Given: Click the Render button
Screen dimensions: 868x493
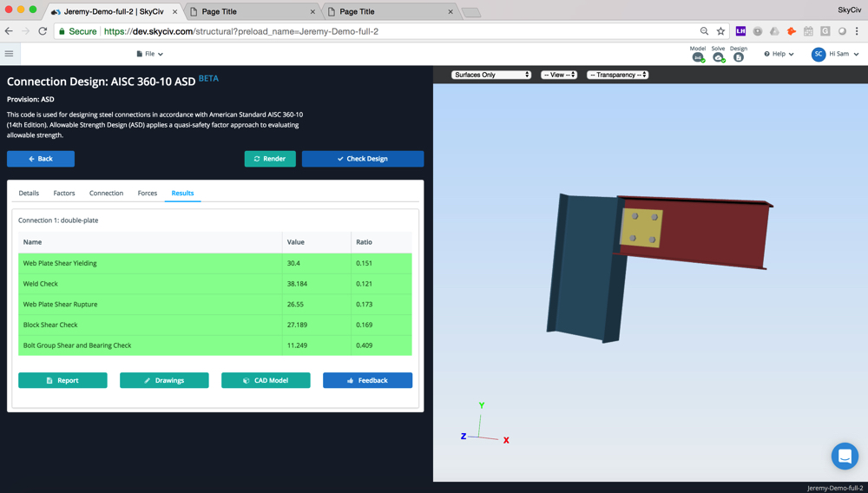Looking at the screenshot, I should [x=270, y=159].
